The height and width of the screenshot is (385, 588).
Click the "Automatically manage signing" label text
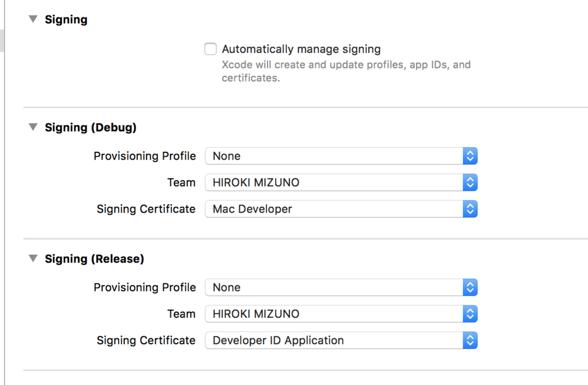(x=301, y=49)
